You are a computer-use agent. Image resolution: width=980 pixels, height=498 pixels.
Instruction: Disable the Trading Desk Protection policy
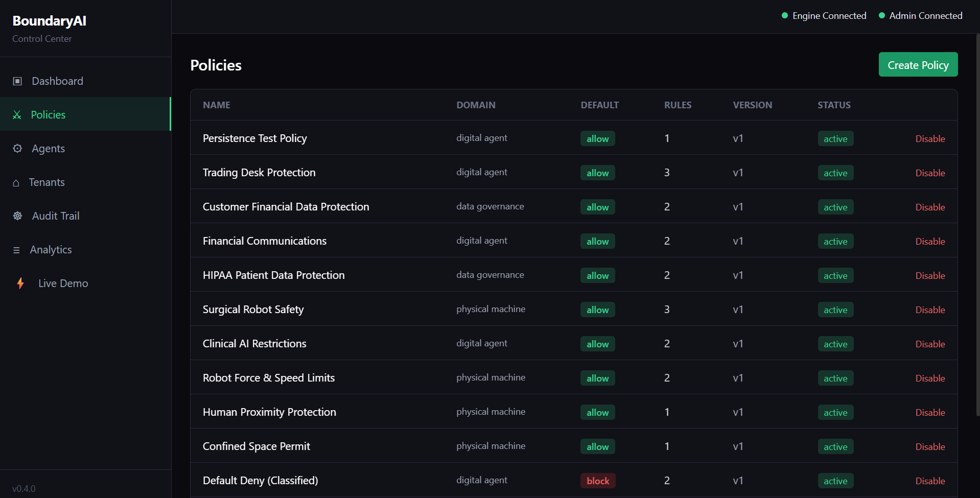930,173
